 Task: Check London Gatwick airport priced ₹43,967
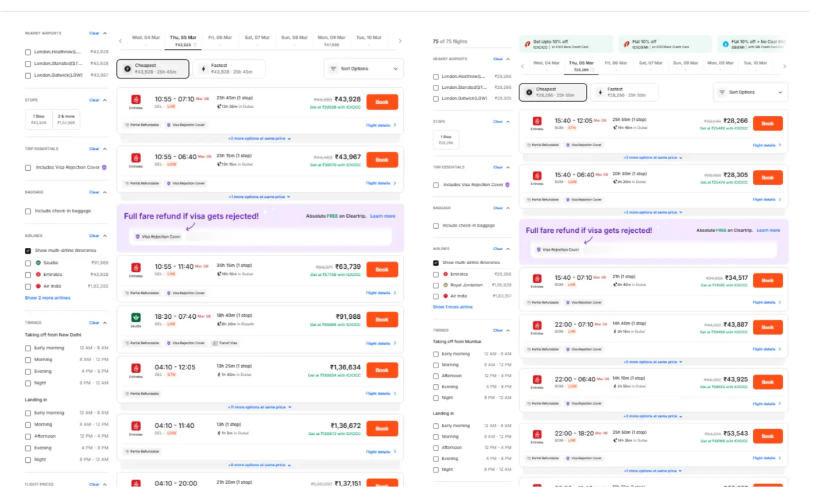tap(28, 75)
